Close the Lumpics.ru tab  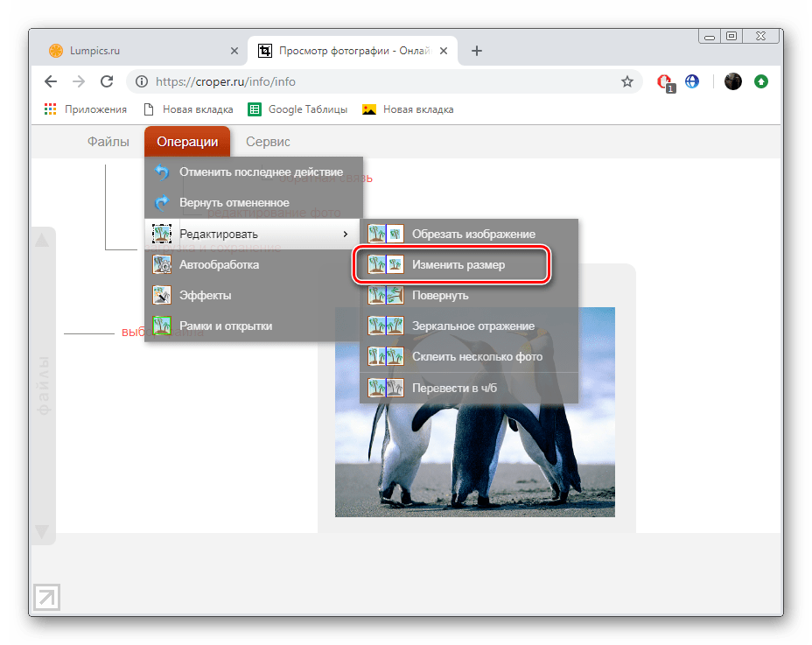tap(234, 51)
